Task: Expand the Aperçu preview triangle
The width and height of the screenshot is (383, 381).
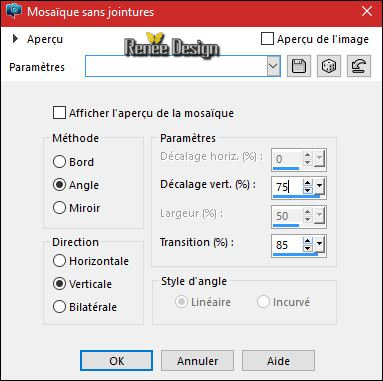Action: pyautogui.click(x=15, y=39)
